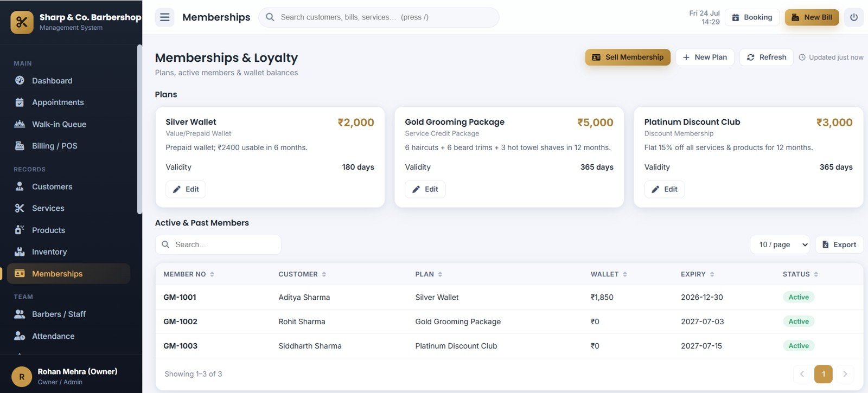Click Gold Grooming Package price ₹5,000

pyautogui.click(x=595, y=123)
